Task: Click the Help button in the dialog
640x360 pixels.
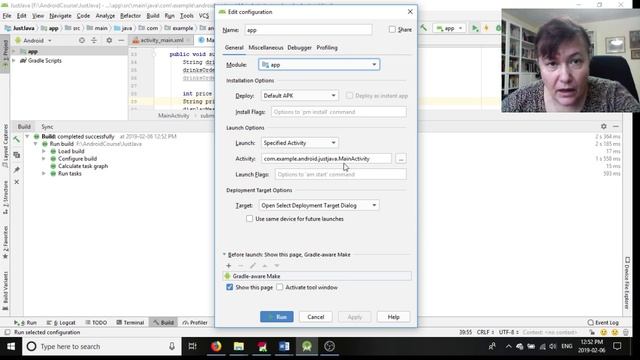Action: click(x=393, y=317)
